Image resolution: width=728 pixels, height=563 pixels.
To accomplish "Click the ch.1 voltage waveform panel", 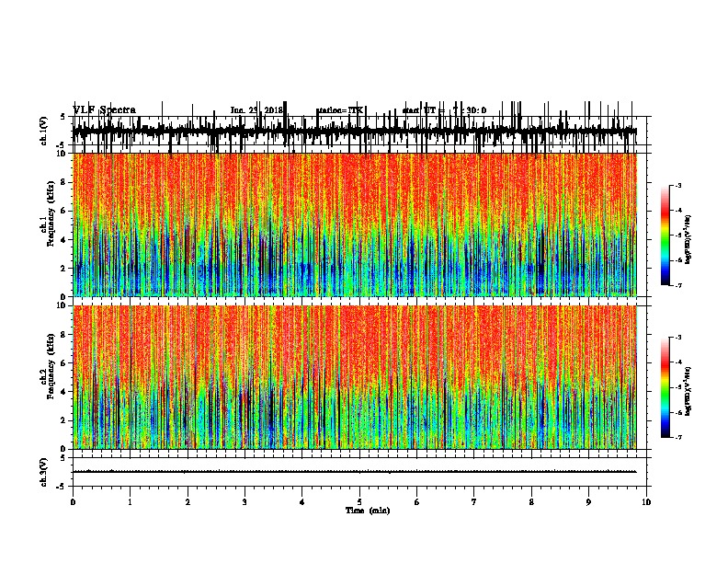I will pyautogui.click(x=359, y=131).
